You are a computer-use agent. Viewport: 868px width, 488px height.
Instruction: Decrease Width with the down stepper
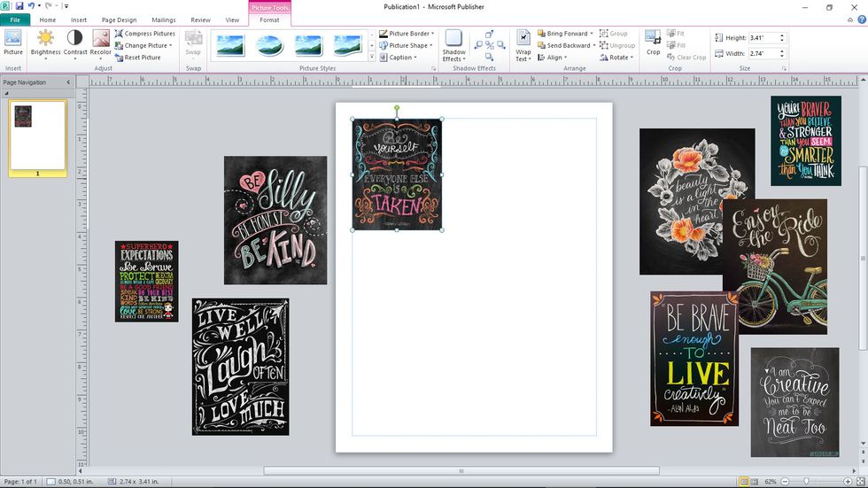click(x=781, y=56)
